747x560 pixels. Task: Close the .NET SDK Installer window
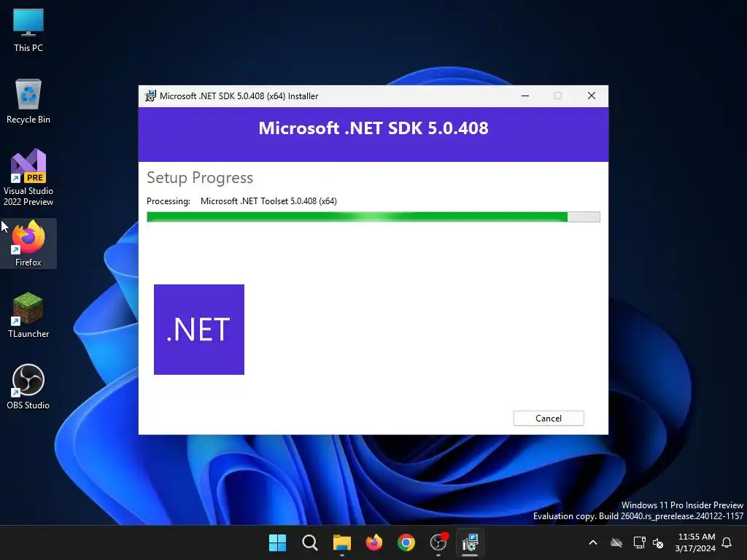pos(591,96)
